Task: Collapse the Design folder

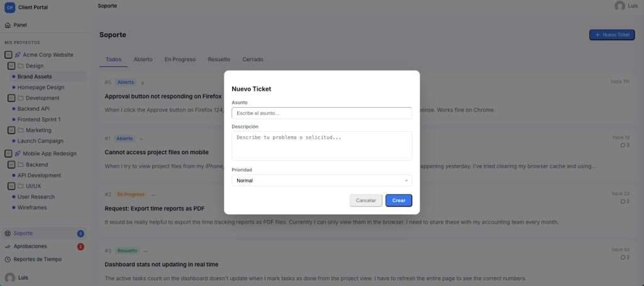Action: tap(11, 66)
